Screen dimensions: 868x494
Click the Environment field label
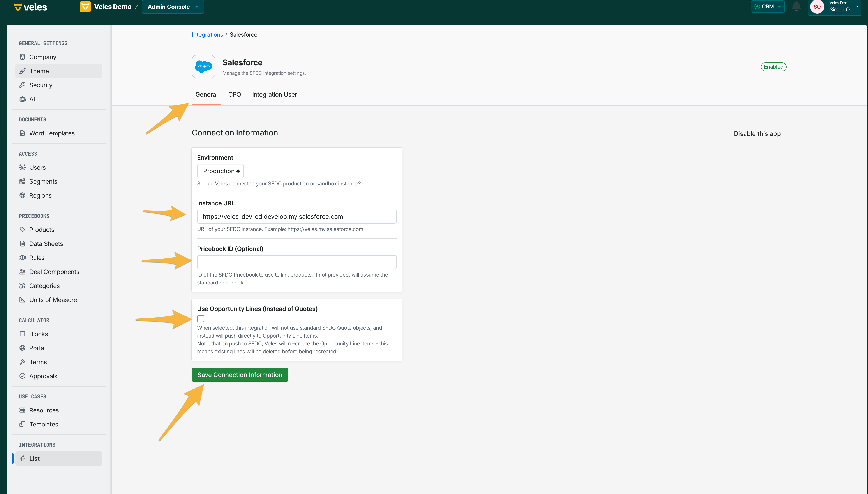pos(215,158)
